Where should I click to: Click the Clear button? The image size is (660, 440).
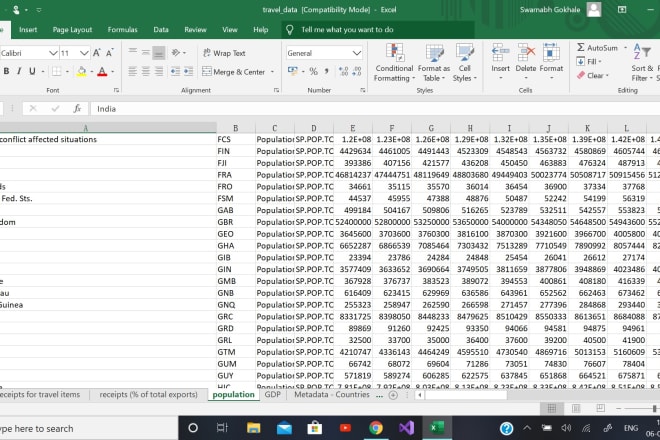pos(593,76)
